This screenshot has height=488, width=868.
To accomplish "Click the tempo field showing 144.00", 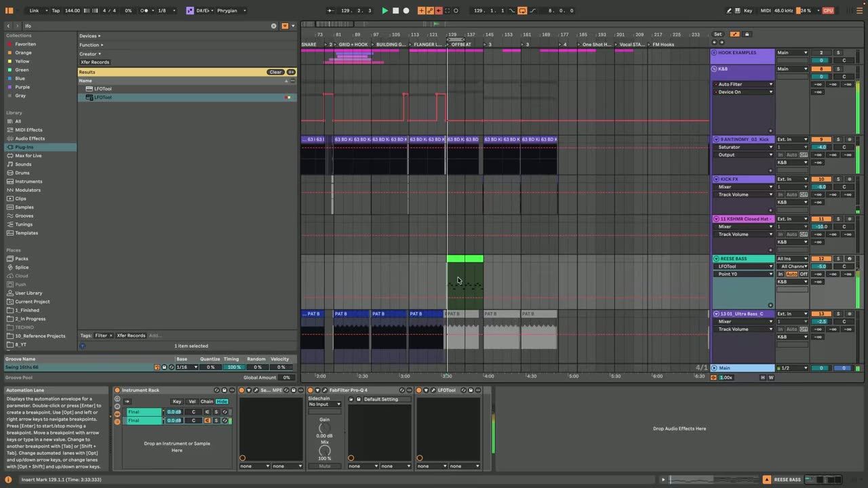I will (x=72, y=10).
